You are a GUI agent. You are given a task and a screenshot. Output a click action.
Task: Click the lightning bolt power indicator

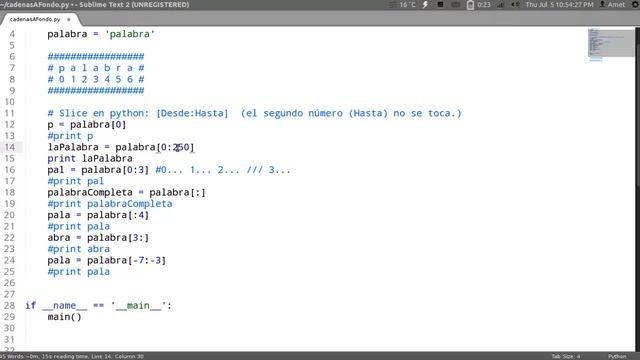[x=425, y=4]
